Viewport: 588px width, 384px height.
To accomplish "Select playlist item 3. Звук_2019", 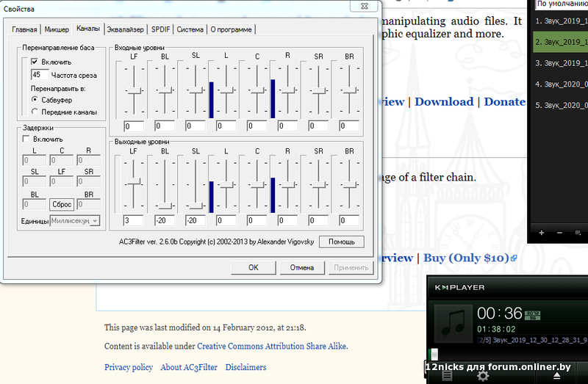I will coord(560,63).
